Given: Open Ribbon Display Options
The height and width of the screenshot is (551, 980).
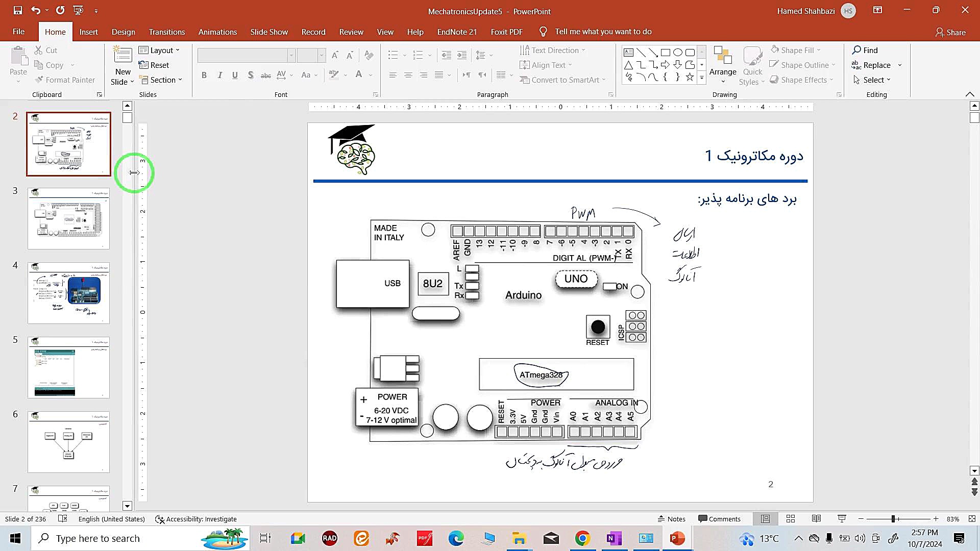Looking at the screenshot, I should (877, 10).
